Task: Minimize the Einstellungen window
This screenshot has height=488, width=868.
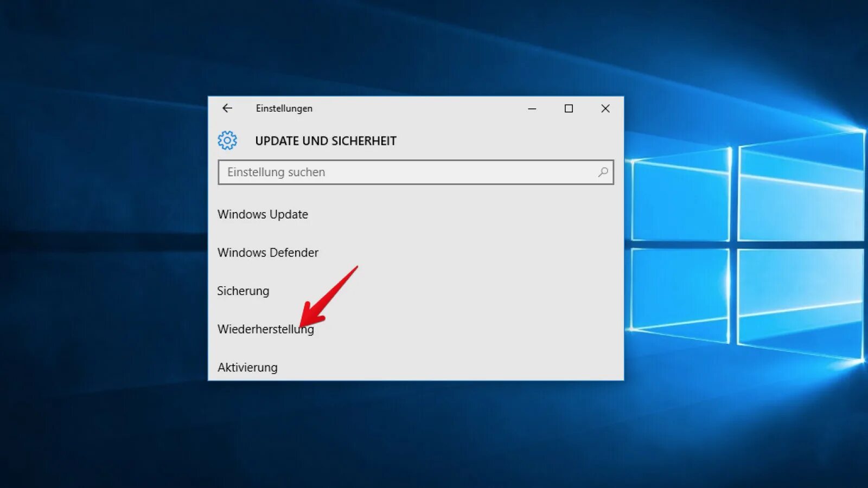Action: (532, 108)
